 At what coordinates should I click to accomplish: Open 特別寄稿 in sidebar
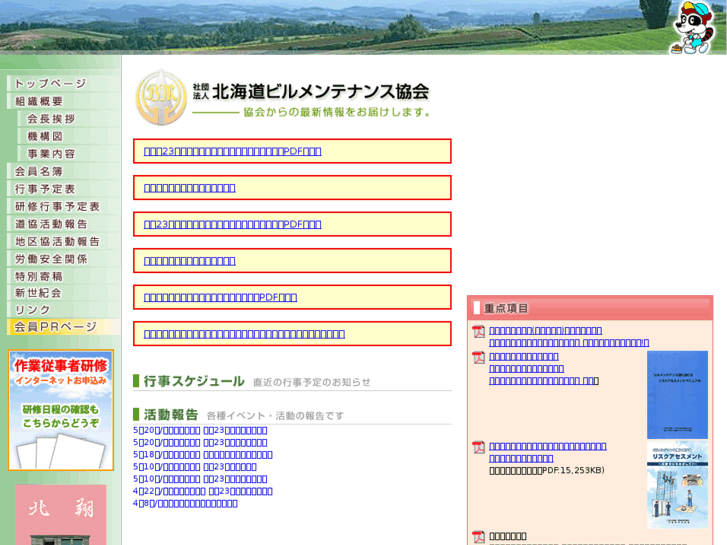click(x=64, y=276)
